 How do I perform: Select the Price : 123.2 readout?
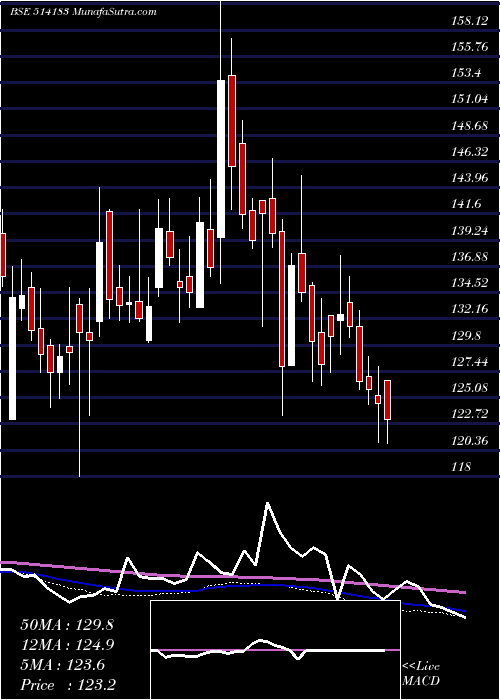[x=68, y=685]
